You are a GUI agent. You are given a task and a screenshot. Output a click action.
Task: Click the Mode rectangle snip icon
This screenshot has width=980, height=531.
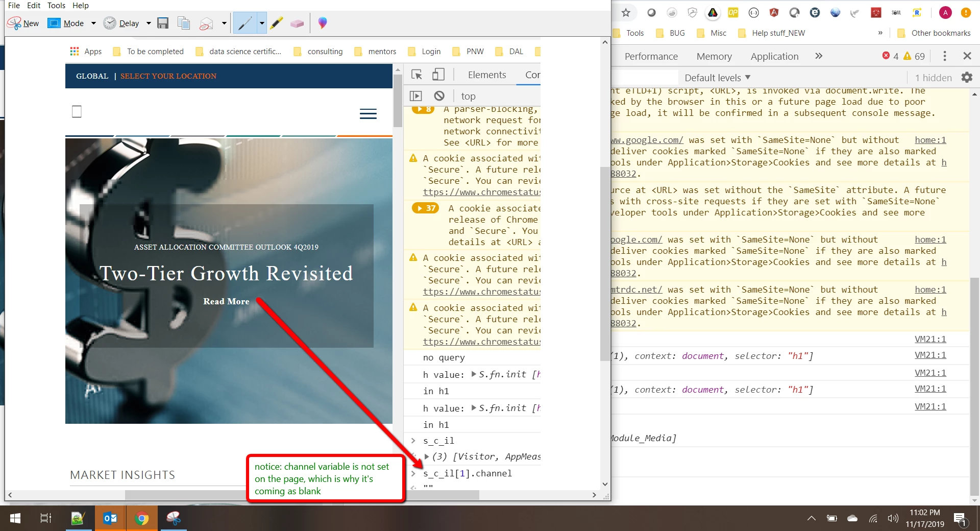[54, 23]
